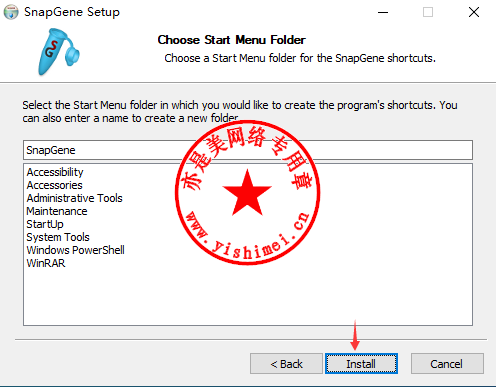Click the SnapGene tube logo

point(58,52)
